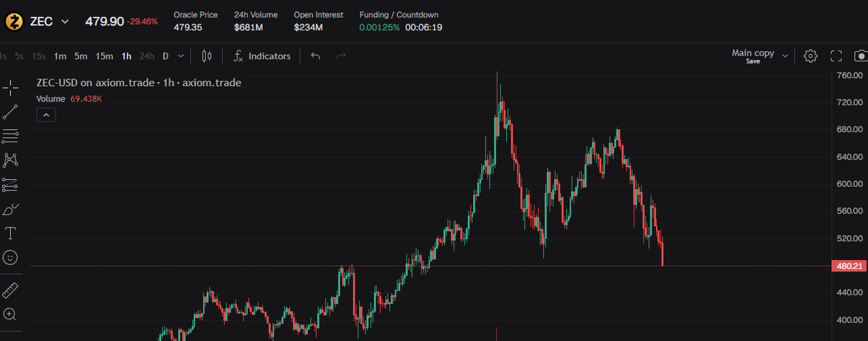Undo the last chart action

(x=315, y=56)
